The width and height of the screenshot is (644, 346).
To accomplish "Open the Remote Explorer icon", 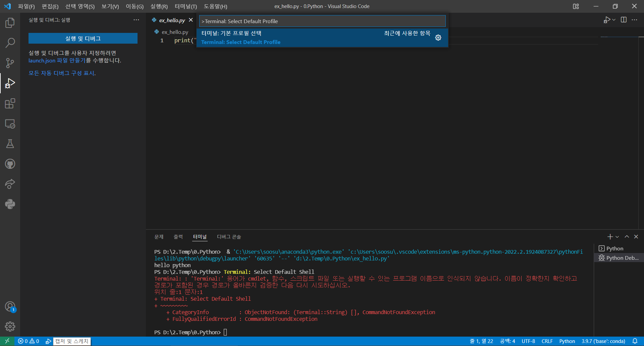I will coord(10,123).
